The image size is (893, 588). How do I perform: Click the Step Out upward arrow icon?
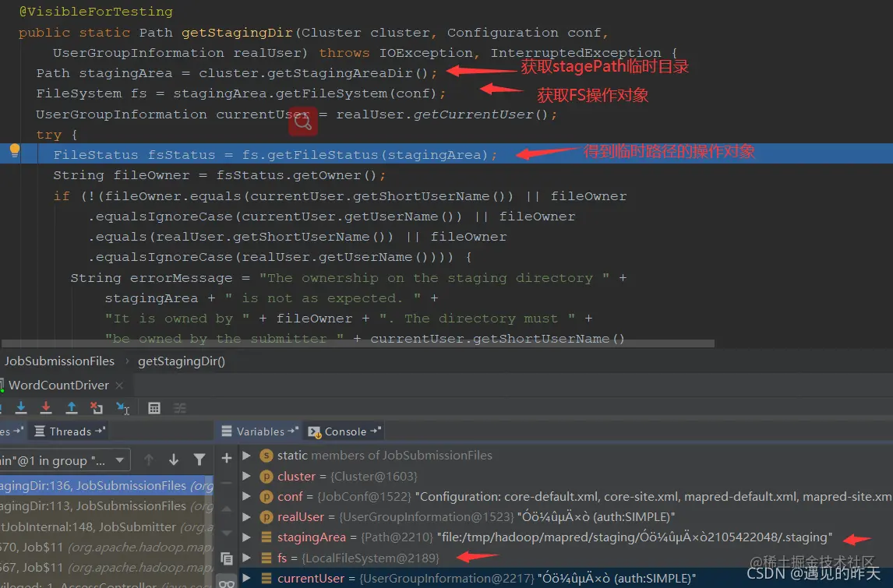[72, 407]
